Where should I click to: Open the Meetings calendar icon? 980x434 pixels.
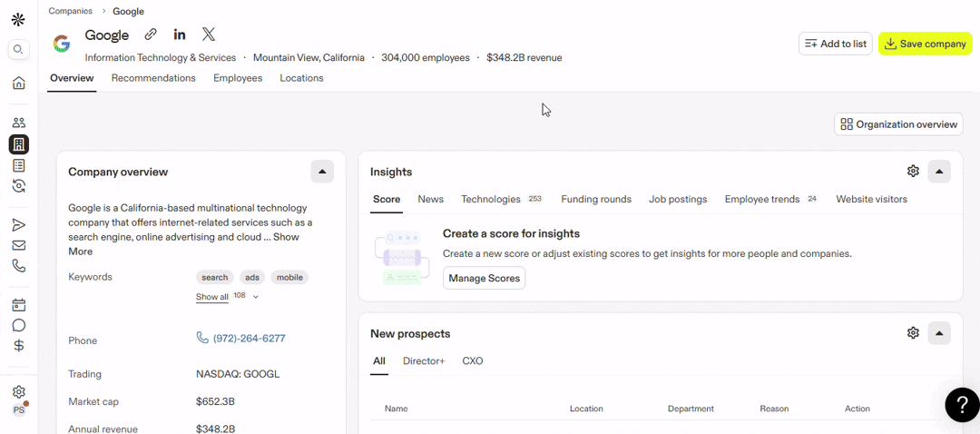pyautogui.click(x=19, y=305)
